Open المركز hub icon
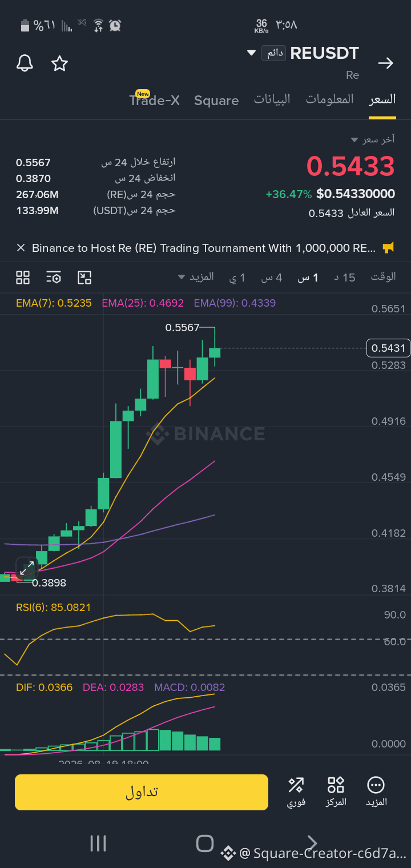Image resolution: width=411 pixels, height=868 pixels. pos(336,792)
